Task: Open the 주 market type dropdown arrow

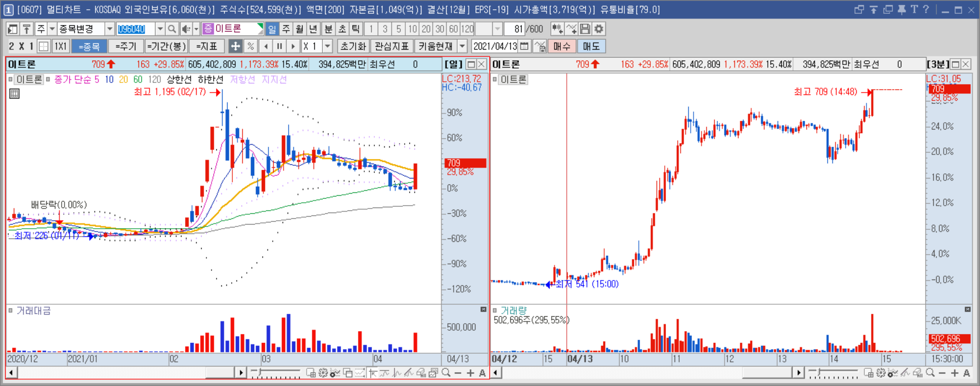Action: 52,29
